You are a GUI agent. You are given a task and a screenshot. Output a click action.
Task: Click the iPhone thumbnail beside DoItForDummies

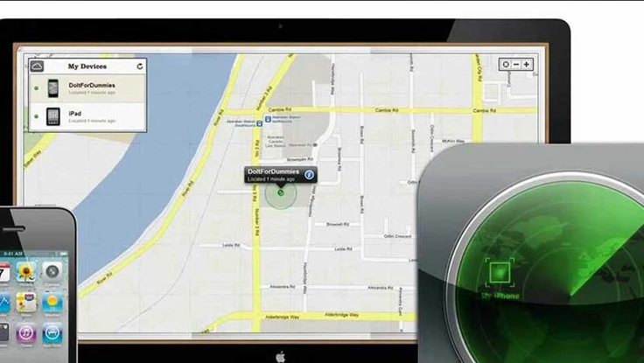click(52, 88)
